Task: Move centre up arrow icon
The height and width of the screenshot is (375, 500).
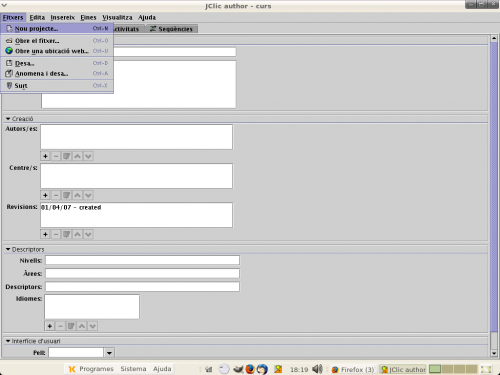Action: click(x=77, y=195)
